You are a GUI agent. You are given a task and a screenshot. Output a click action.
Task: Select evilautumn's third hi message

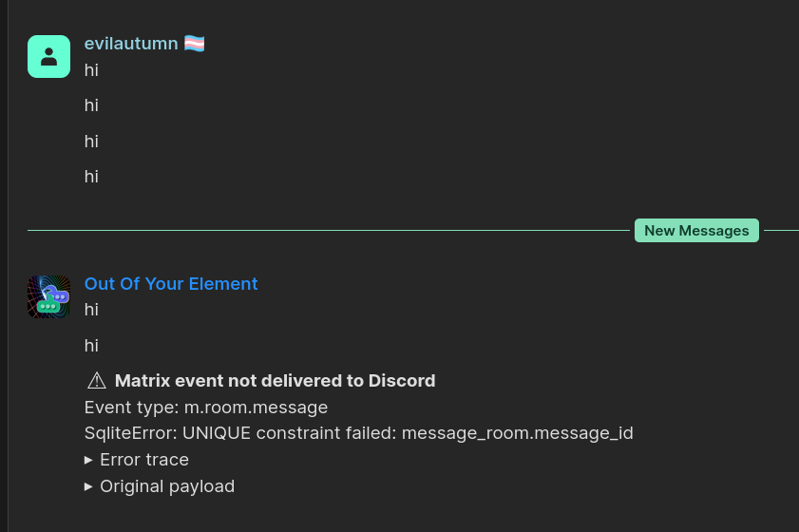(x=91, y=142)
